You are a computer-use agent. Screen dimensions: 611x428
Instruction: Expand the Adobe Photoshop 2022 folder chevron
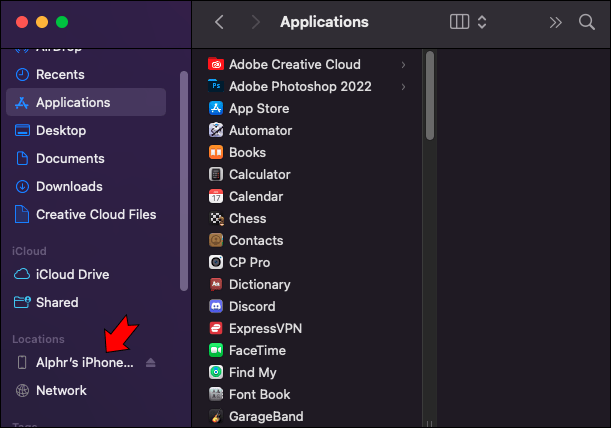(x=403, y=86)
